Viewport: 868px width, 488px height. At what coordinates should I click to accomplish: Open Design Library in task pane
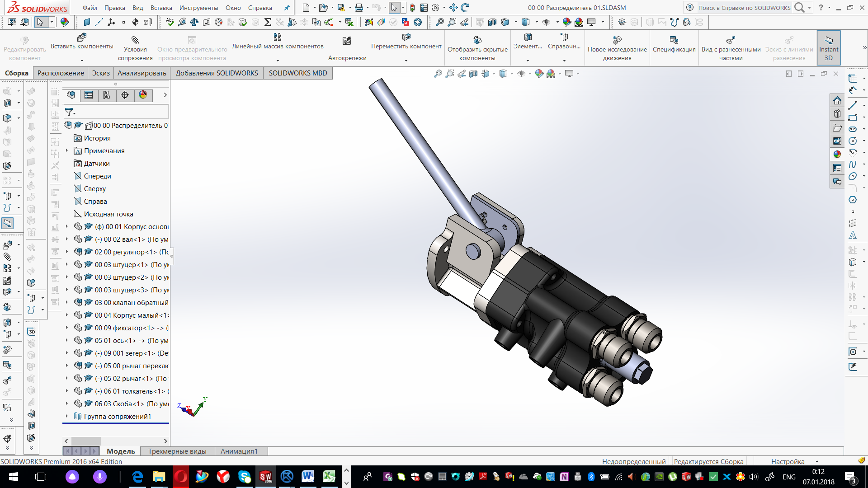point(837,114)
